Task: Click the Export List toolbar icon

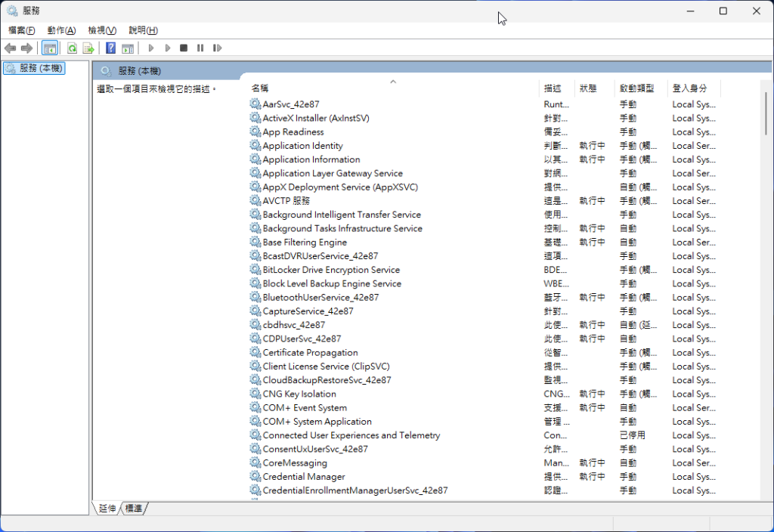Action: pyautogui.click(x=88, y=48)
